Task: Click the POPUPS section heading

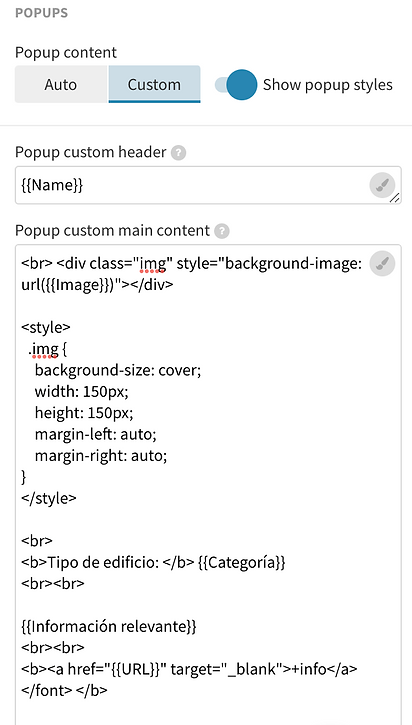Action: point(42,13)
